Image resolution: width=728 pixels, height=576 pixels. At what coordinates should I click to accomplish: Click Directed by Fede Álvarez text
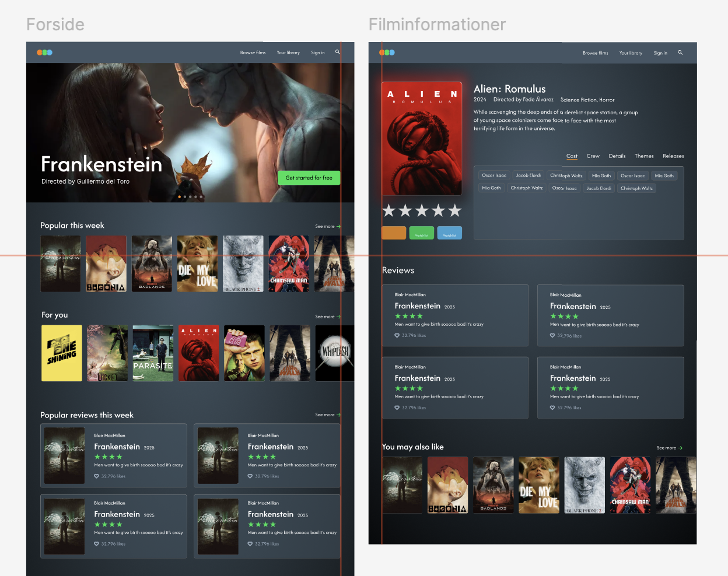click(523, 100)
